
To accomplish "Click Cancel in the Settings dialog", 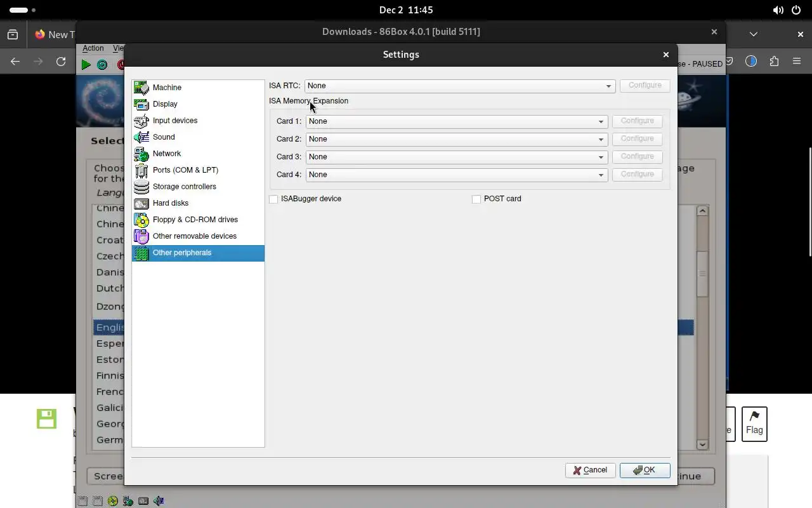I will tap(590, 470).
